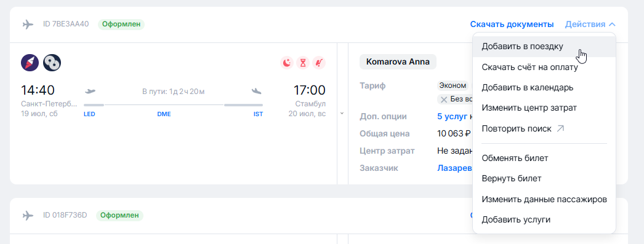
Task: Select 'Добавить в календарь' option
Action: click(544, 87)
